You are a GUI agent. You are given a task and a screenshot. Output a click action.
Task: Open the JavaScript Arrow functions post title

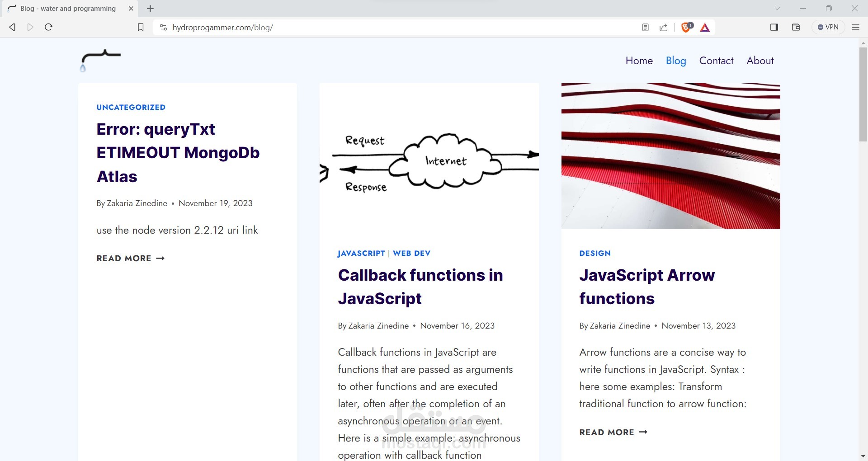(x=647, y=287)
